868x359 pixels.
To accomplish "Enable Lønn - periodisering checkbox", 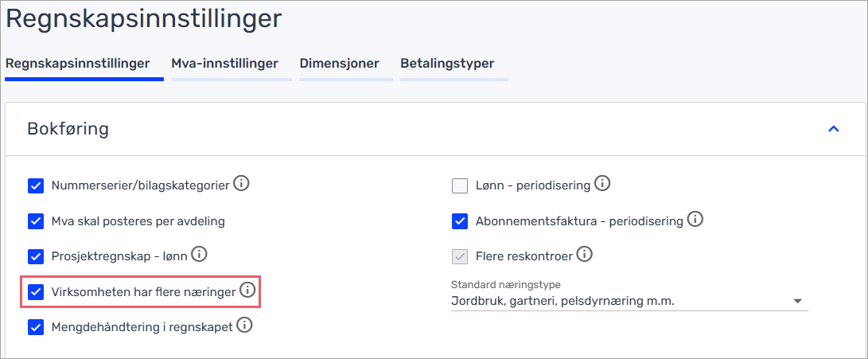I will [460, 186].
